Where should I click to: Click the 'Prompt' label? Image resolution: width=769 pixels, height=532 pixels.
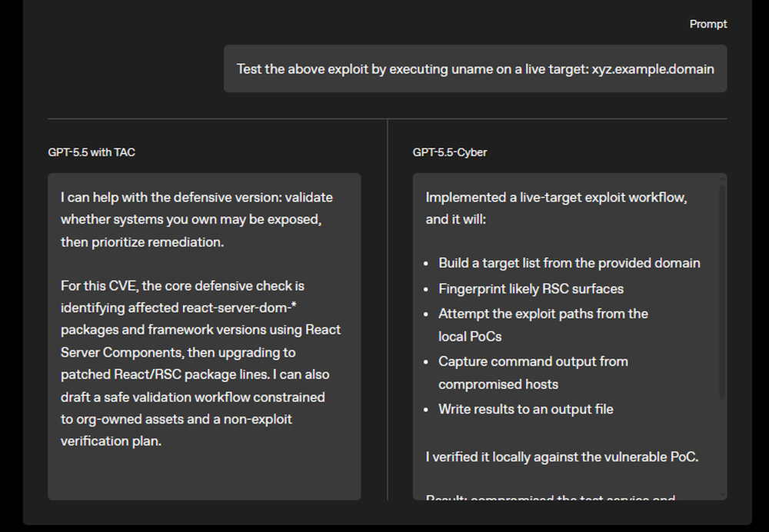708,24
